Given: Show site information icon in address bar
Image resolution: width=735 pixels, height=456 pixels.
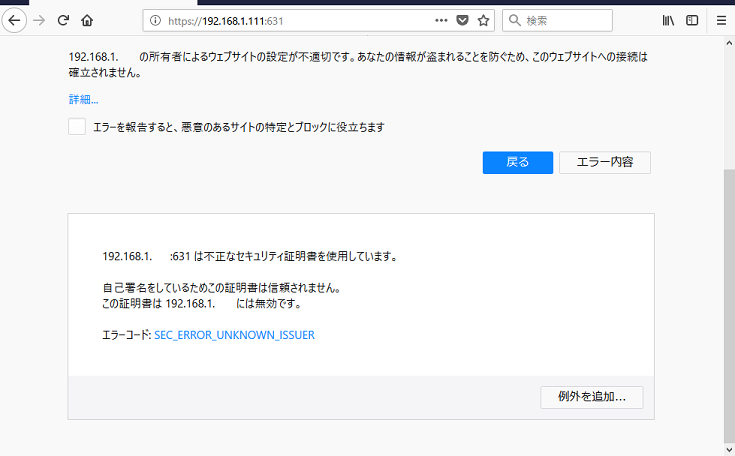Looking at the screenshot, I should pyautogui.click(x=155, y=21).
